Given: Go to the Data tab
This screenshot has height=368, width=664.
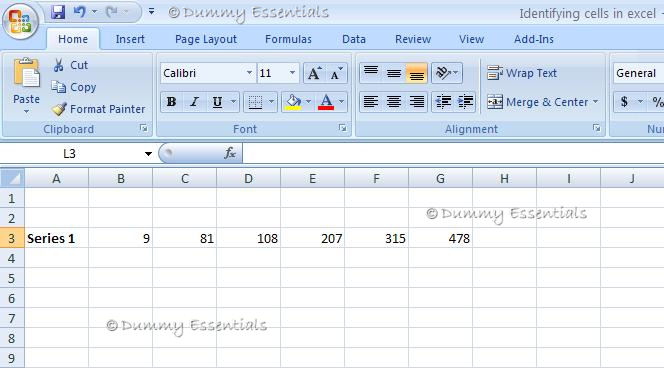Looking at the screenshot, I should (x=354, y=39).
